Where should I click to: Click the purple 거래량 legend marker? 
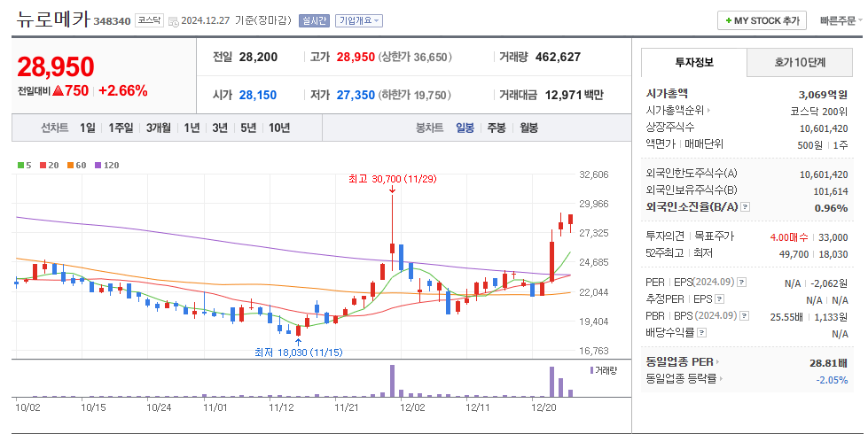[x=591, y=370]
